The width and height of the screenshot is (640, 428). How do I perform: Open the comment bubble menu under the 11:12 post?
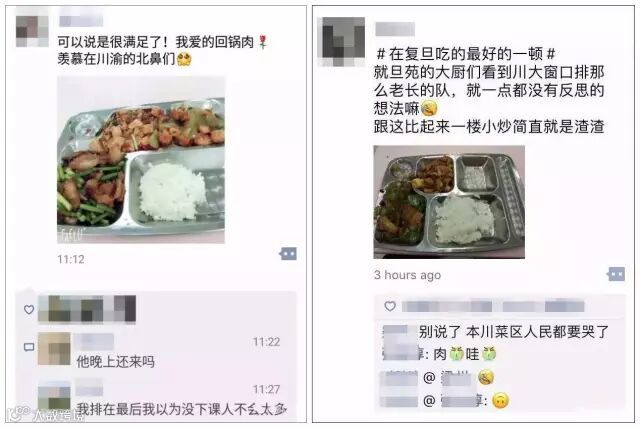[x=288, y=254]
